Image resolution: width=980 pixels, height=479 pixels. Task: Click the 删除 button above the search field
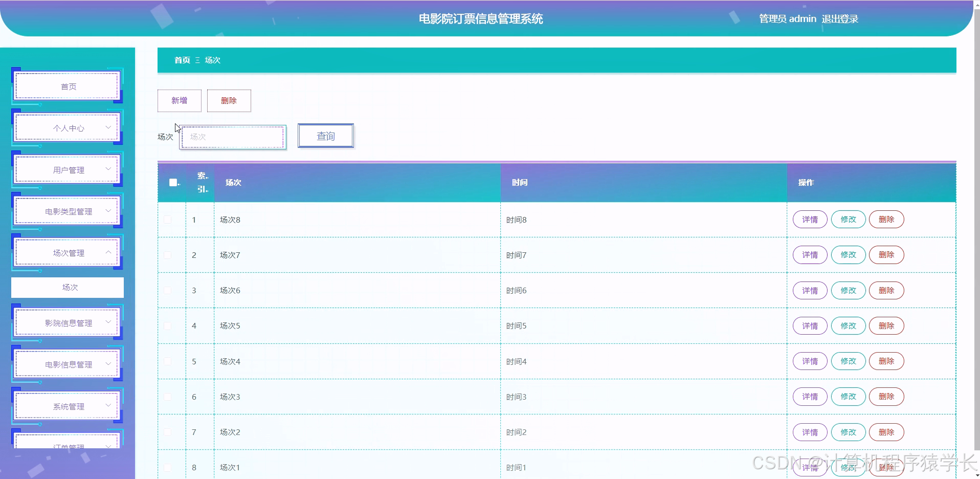tap(229, 101)
